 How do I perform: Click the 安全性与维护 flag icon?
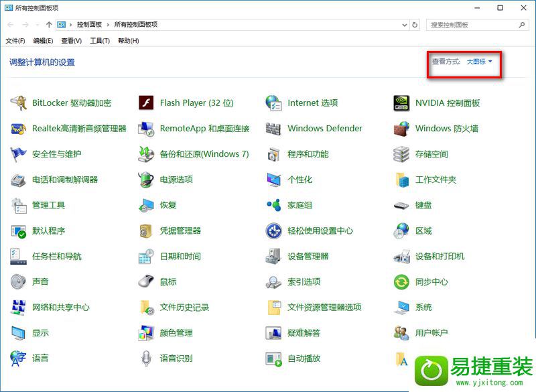coord(19,154)
